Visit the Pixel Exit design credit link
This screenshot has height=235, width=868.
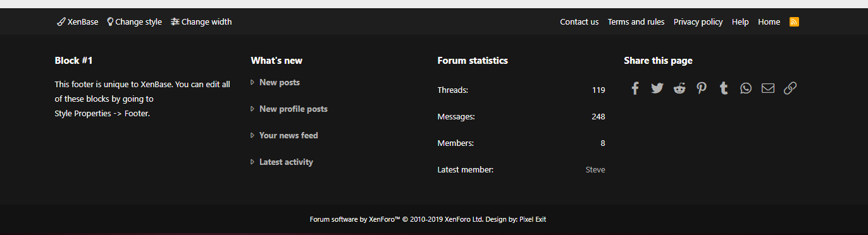(x=533, y=219)
